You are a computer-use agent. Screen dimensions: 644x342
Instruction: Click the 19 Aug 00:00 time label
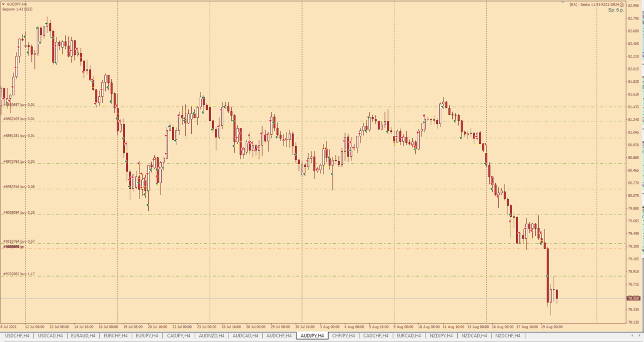coord(552,327)
